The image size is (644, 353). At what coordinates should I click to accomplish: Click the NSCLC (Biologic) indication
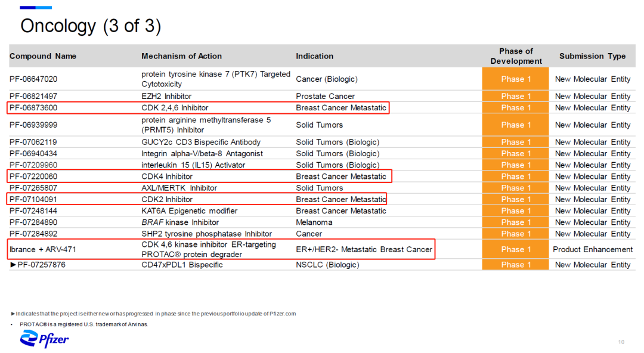pos(327,265)
